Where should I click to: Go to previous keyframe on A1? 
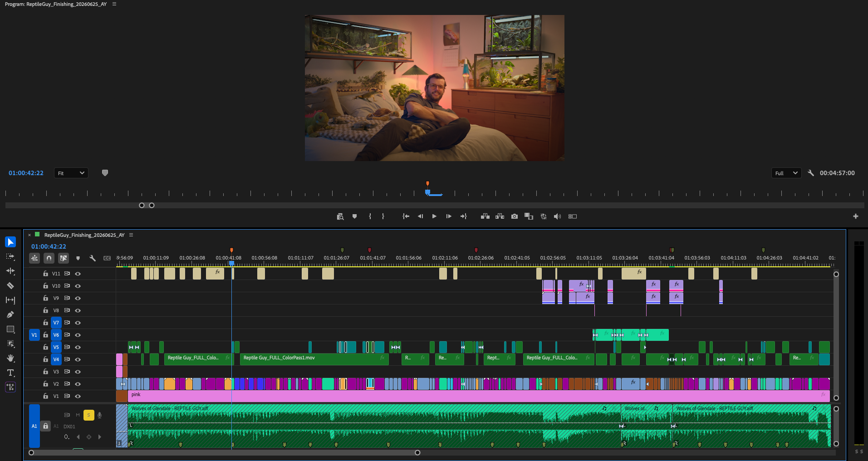[78, 437]
